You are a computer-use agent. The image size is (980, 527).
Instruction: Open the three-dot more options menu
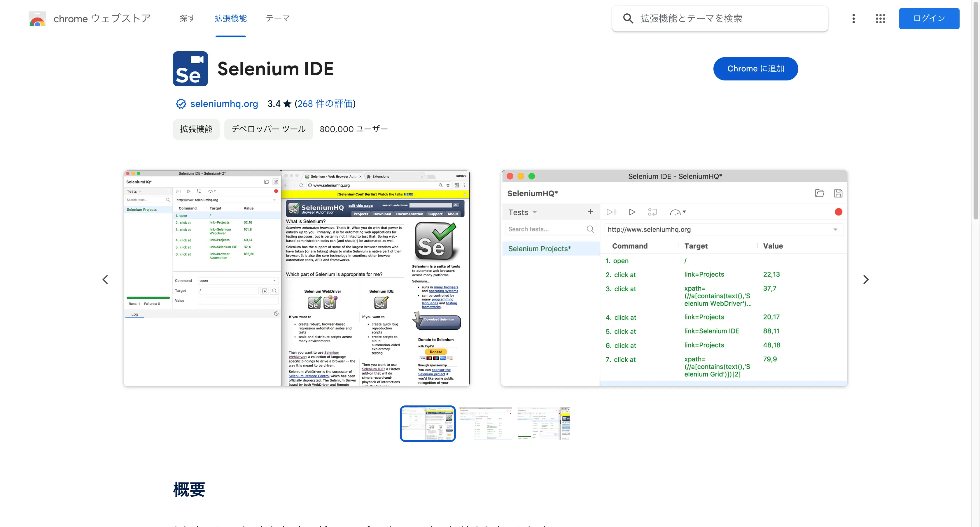(853, 19)
